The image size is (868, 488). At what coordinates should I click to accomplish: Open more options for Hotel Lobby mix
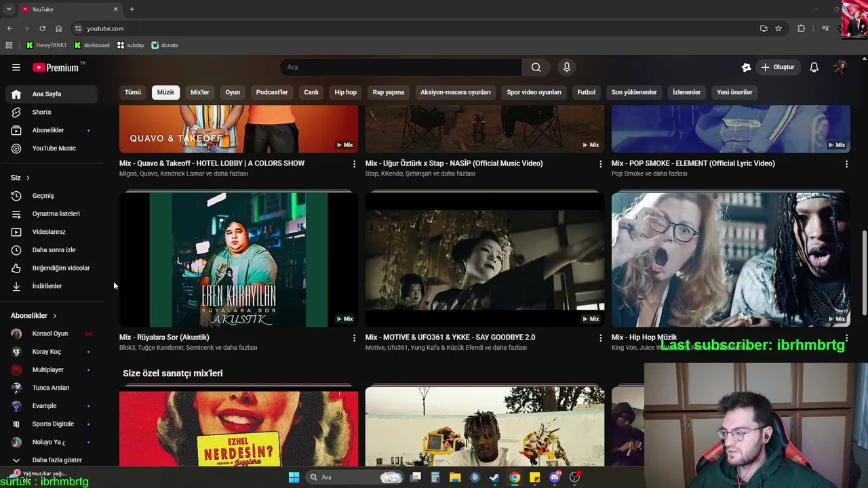(354, 164)
